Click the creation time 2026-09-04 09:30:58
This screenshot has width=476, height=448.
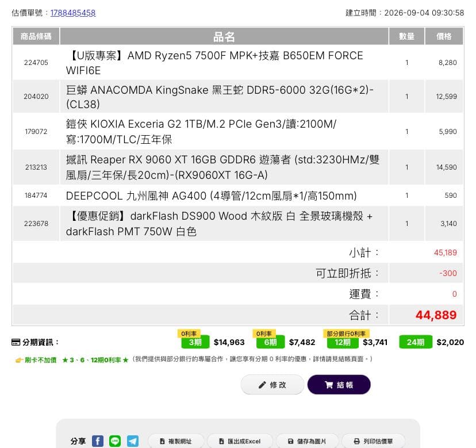[424, 13]
